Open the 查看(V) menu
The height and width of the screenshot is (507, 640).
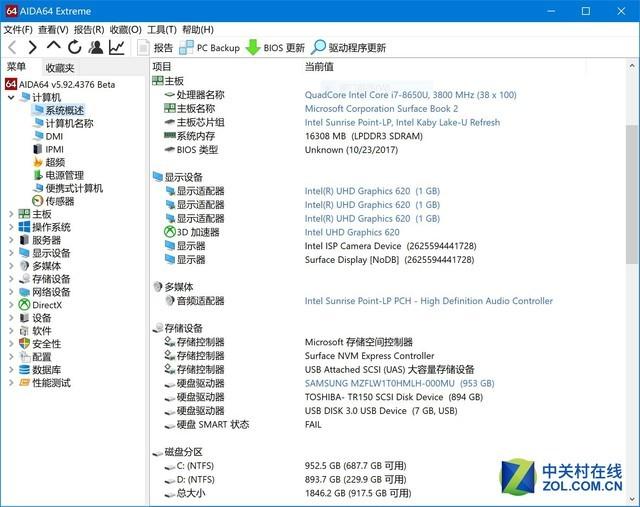(x=53, y=30)
